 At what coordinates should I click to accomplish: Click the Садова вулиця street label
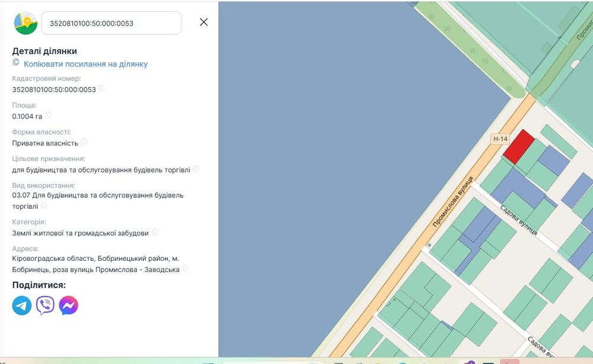[518, 219]
